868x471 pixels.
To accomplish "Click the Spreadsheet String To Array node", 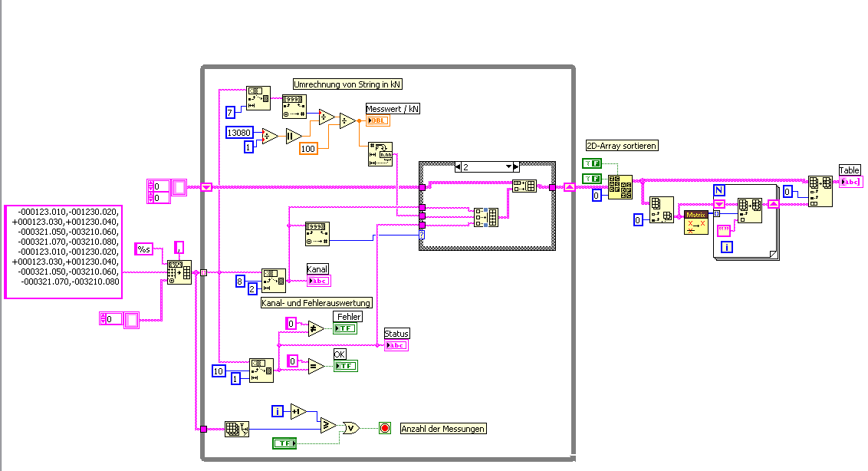I will (179, 272).
